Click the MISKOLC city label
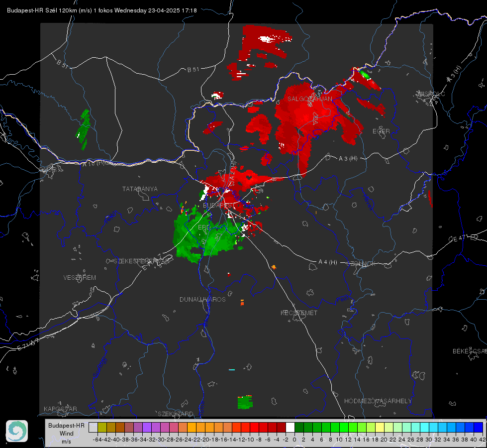Screen dimensions: 487x448 click(x=431, y=94)
